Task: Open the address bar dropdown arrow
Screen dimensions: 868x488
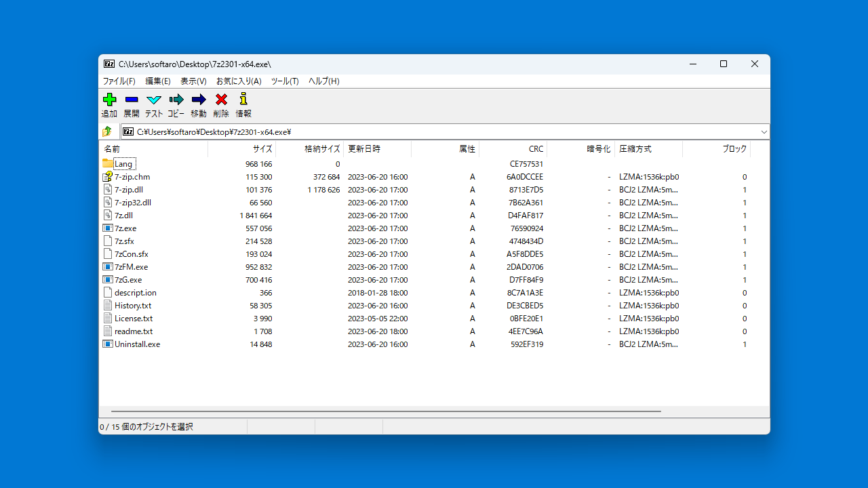Action: coord(764,131)
